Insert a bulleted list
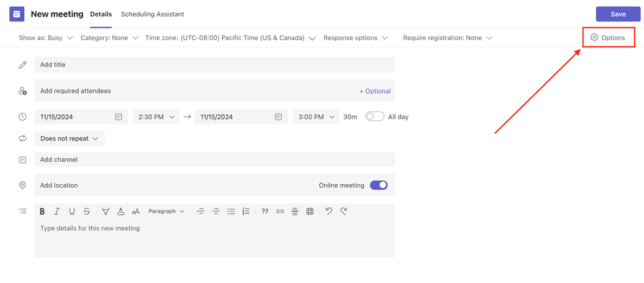Screen dimensions: 644x283 pyautogui.click(x=231, y=211)
